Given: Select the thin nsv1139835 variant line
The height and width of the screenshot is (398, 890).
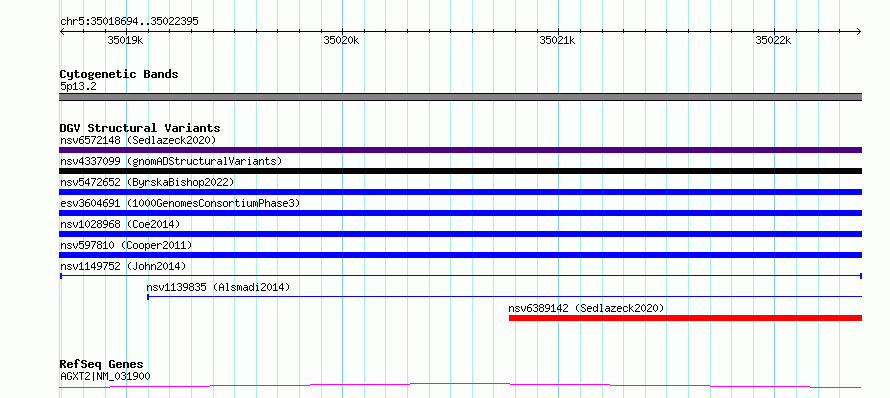Looking at the screenshot, I should (x=504, y=296).
